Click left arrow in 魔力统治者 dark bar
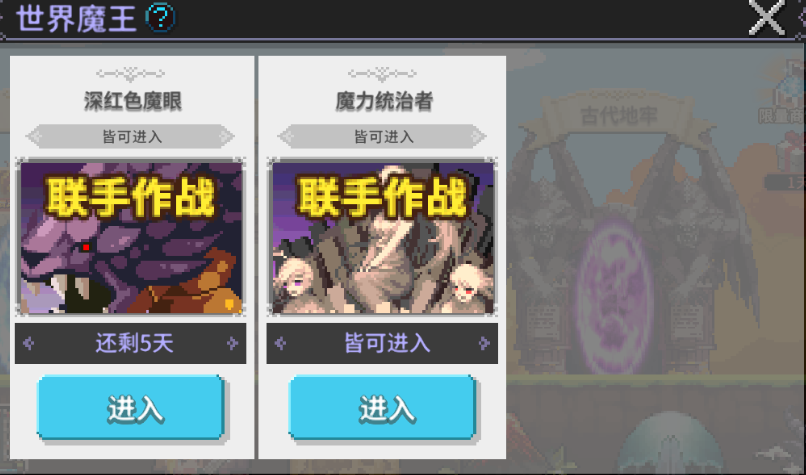 [281, 343]
